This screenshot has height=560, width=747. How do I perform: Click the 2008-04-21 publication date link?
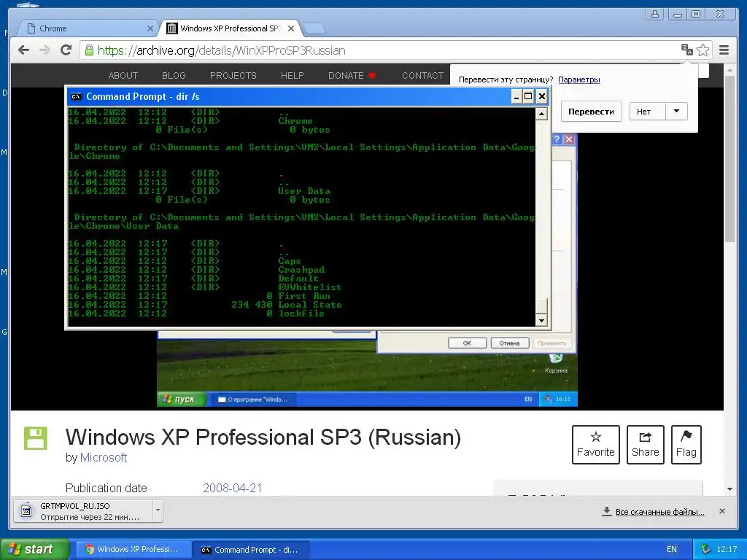click(x=233, y=488)
